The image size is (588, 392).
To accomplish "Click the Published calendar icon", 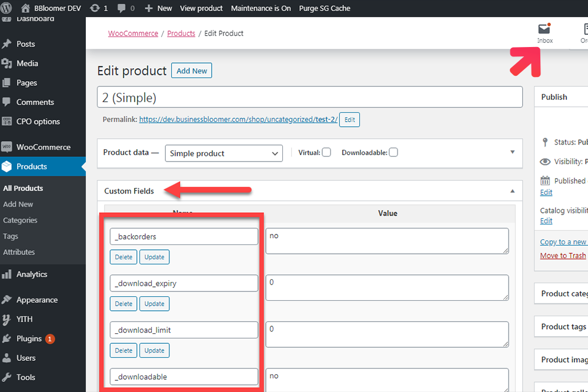I will tap(545, 180).
